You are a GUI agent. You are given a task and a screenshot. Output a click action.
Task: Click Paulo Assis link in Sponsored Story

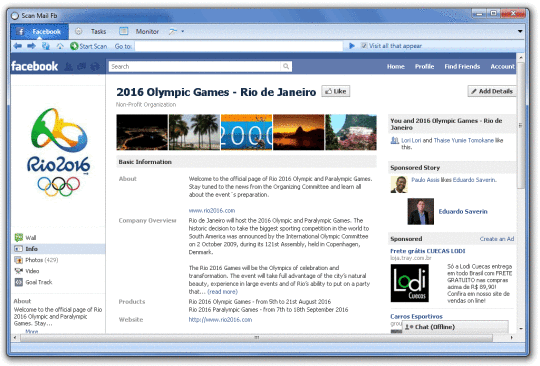coord(425,180)
